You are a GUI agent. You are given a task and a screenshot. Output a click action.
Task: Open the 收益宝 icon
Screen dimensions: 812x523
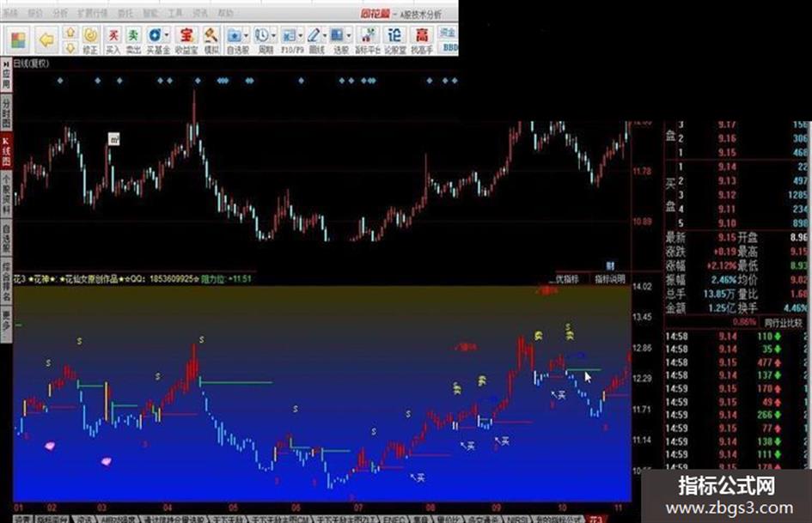point(186,41)
